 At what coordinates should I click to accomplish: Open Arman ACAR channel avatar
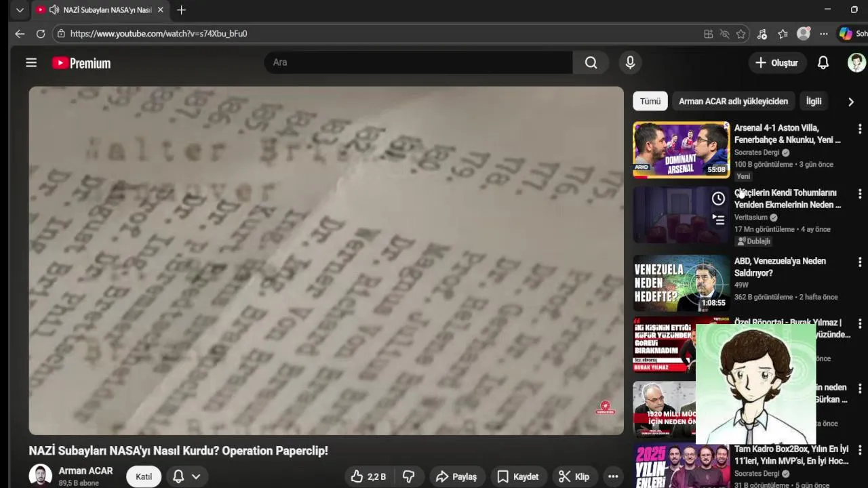tap(41, 476)
